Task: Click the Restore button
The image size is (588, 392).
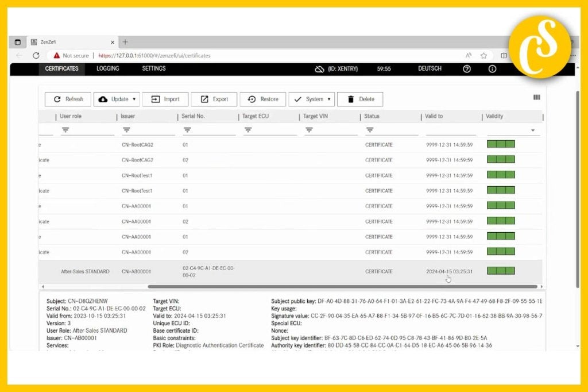Action: point(263,99)
